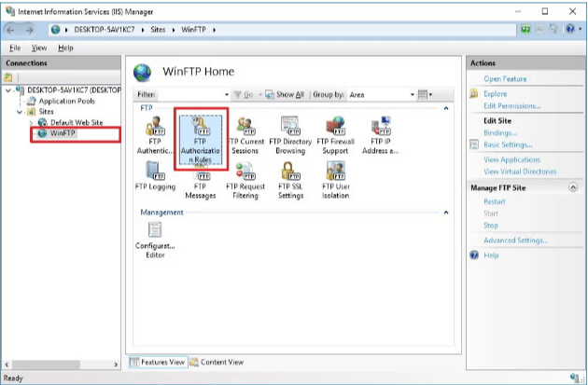Open FTP Firewall Support icon

click(335, 134)
